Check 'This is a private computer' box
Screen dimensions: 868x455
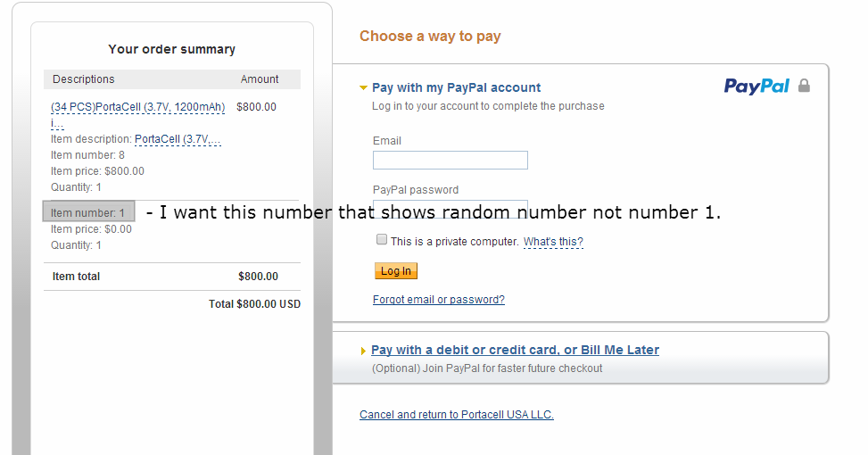pyautogui.click(x=382, y=240)
